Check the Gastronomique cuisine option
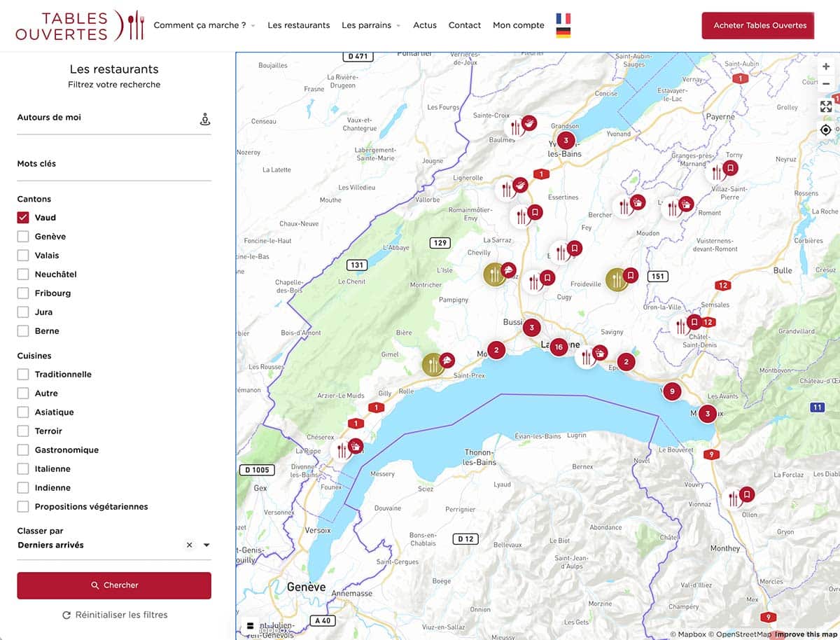The width and height of the screenshot is (840, 640). point(23,450)
